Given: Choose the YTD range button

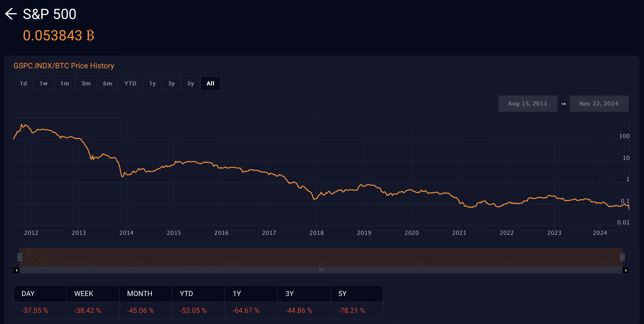Looking at the screenshot, I should pyautogui.click(x=130, y=83).
